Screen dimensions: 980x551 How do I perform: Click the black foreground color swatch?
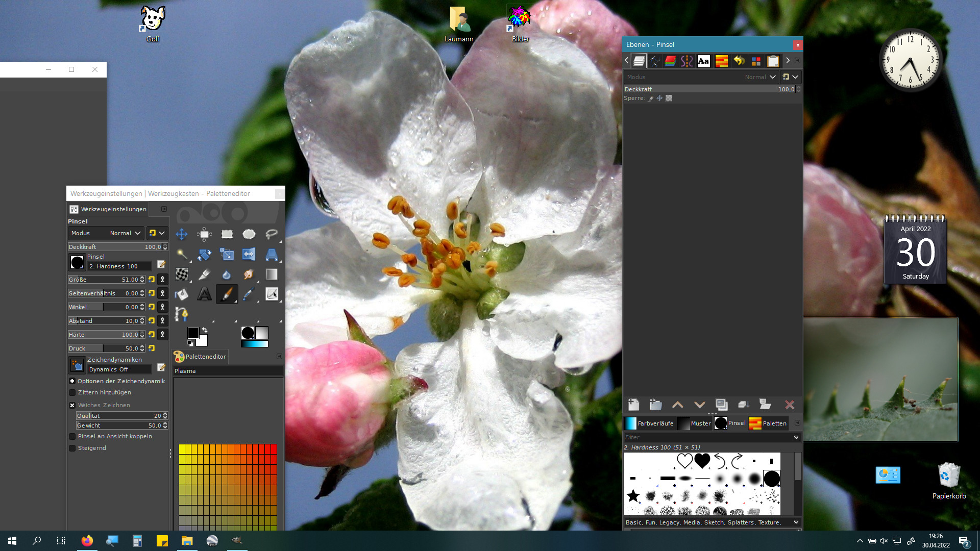(193, 333)
